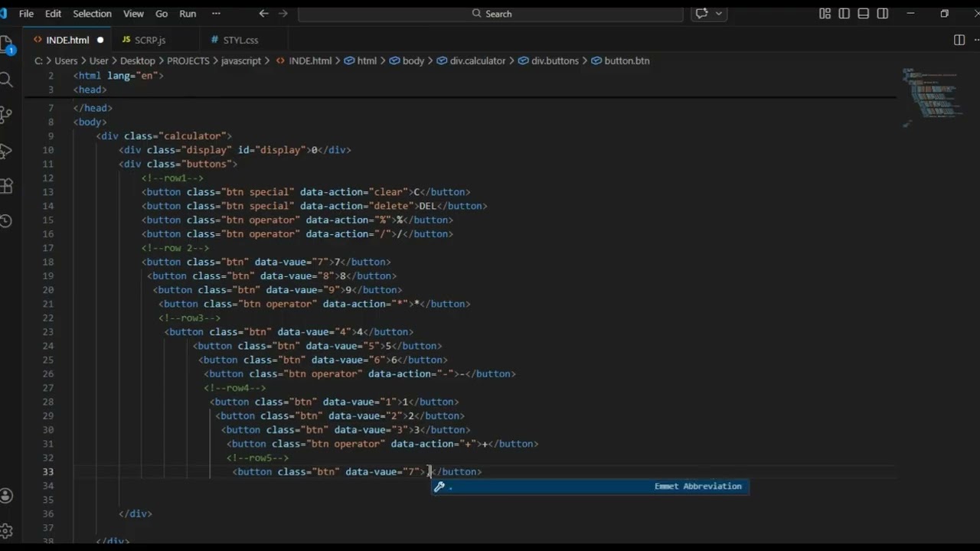This screenshot has width=980, height=551.
Task: Open the Accounts menu in the activity bar
Action: coord(6,496)
